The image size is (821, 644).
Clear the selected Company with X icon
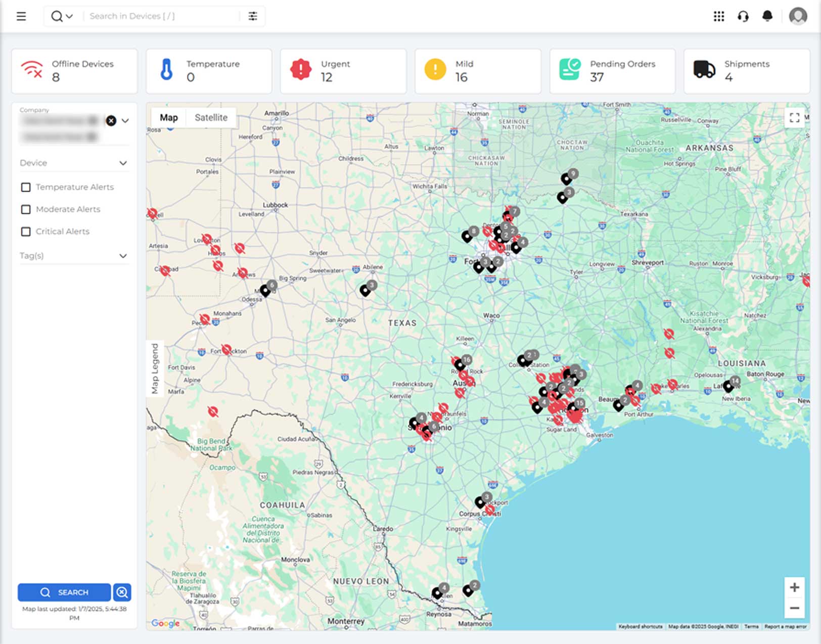point(111,120)
